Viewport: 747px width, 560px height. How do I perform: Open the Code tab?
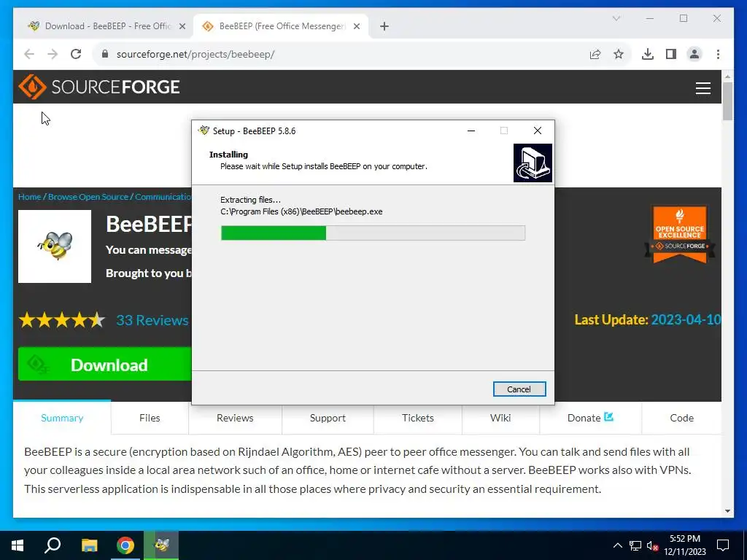coord(682,418)
